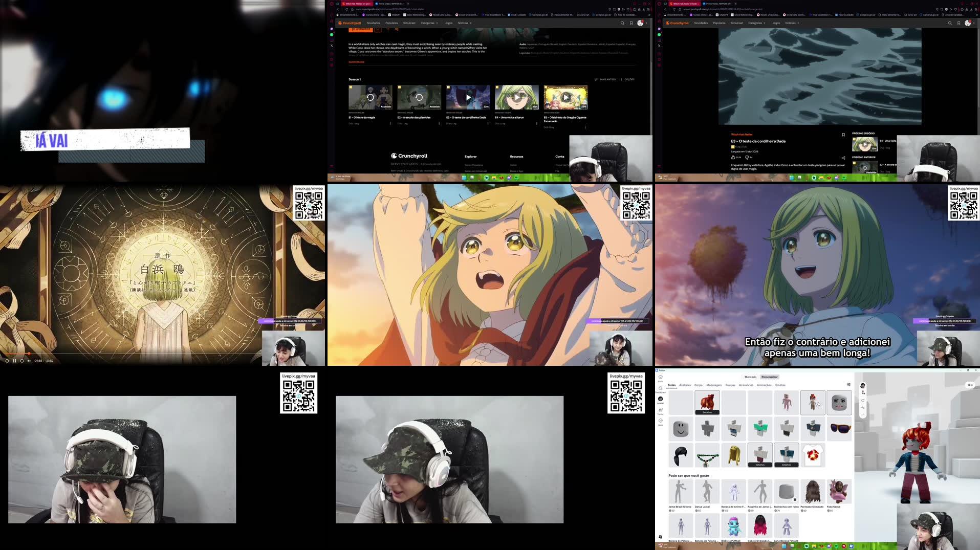Image resolution: width=980 pixels, height=550 pixels.
Task: Open search in the Crunchyroll series page header
Action: tap(622, 23)
